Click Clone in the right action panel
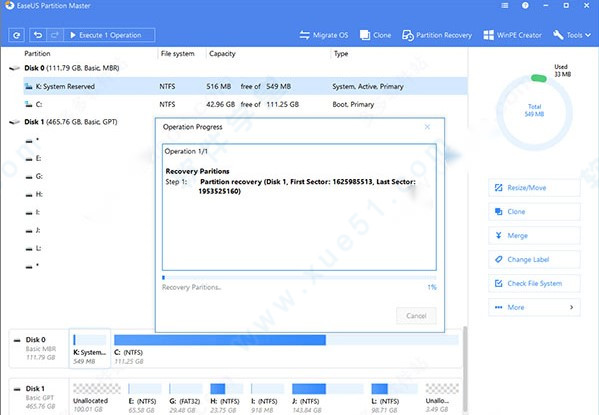The height and width of the screenshot is (415, 599). point(534,212)
